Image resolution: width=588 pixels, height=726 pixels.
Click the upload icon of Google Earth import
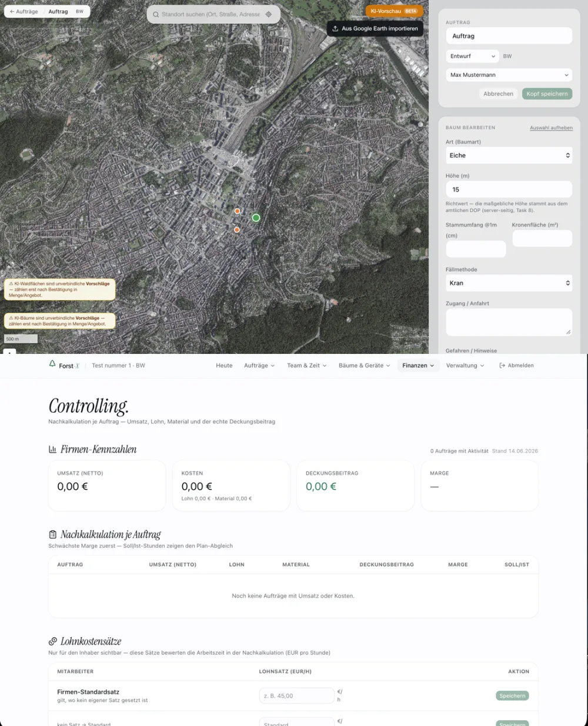pyautogui.click(x=335, y=28)
